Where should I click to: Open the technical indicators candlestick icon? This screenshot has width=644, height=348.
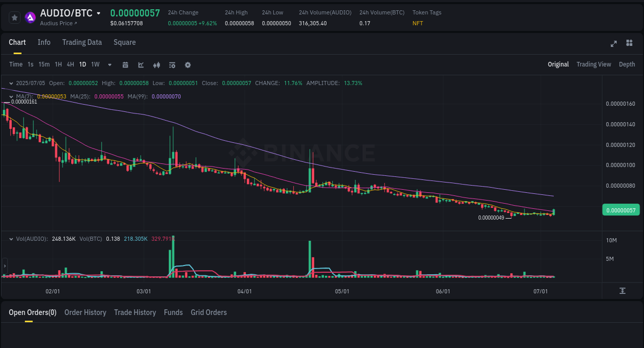click(156, 64)
